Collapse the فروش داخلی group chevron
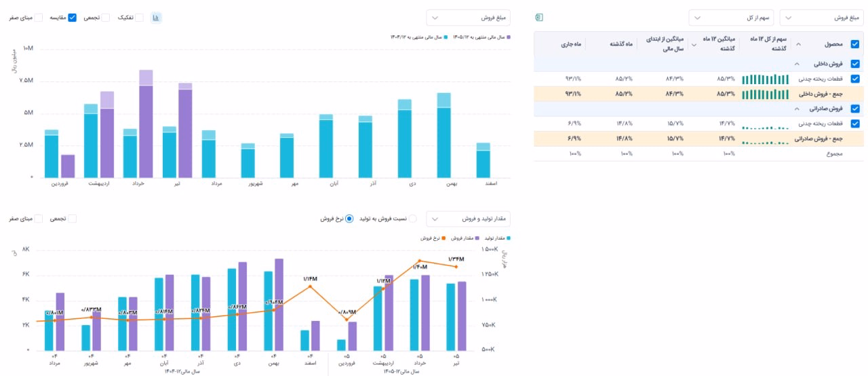 (x=796, y=64)
